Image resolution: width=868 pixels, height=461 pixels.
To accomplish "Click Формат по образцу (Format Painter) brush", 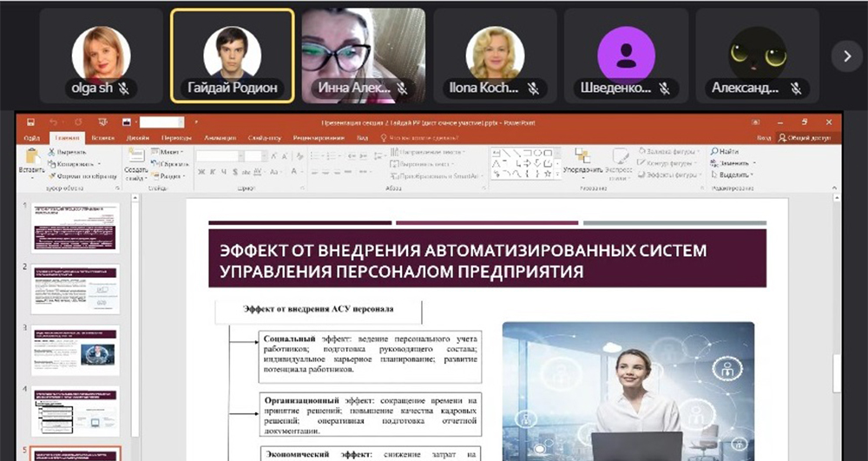I will pyautogui.click(x=82, y=176).
